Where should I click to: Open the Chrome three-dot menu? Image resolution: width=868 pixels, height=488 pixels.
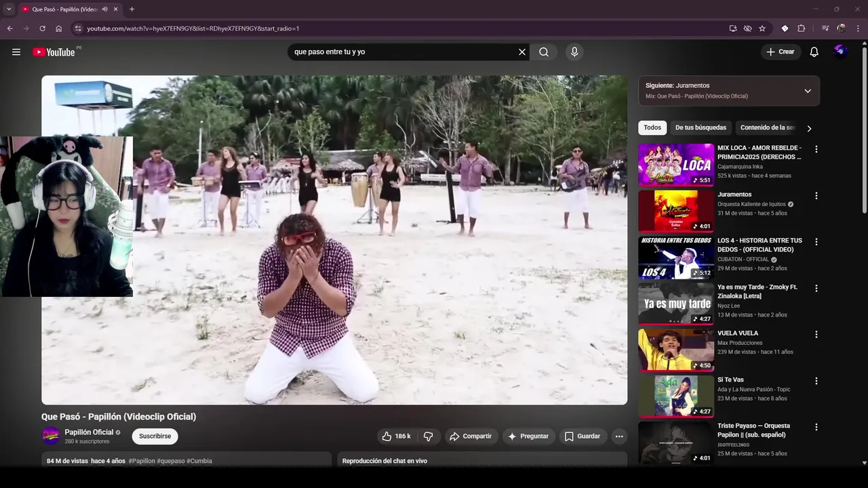[x=858, y=28]
